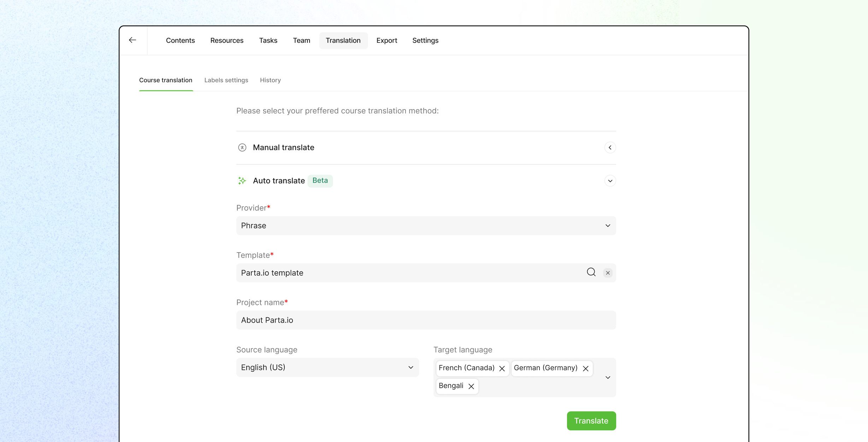
Task: Open the Resources tab
Action: coord(227,40)
